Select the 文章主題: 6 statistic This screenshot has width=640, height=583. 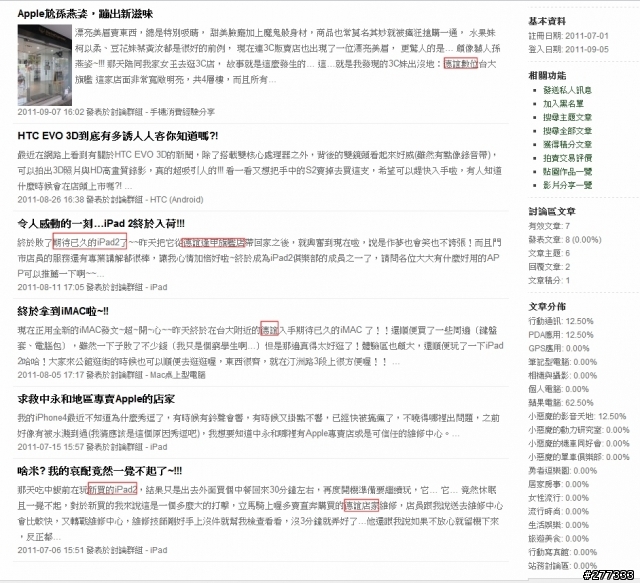point(549,254)
